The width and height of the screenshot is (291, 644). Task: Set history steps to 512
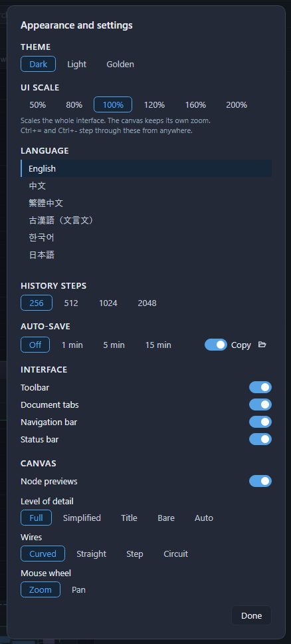pyautogui.click(x=71, y=303)
